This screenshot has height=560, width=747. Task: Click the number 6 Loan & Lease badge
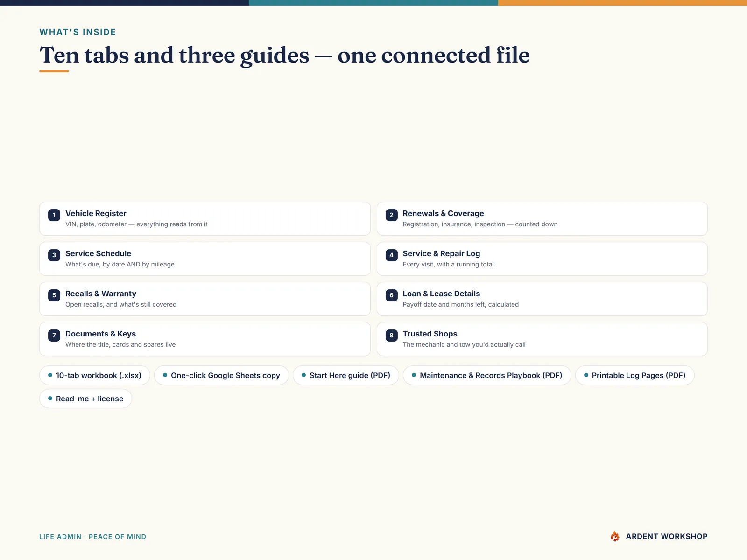pyautogui.click(x=392, y=295)
